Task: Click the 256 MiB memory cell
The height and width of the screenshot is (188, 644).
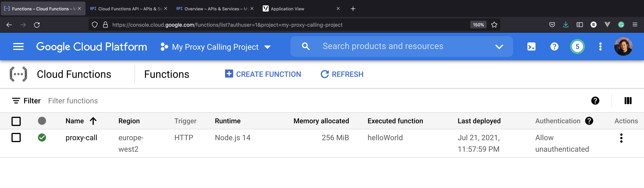Action: click(x=335, y=138)
